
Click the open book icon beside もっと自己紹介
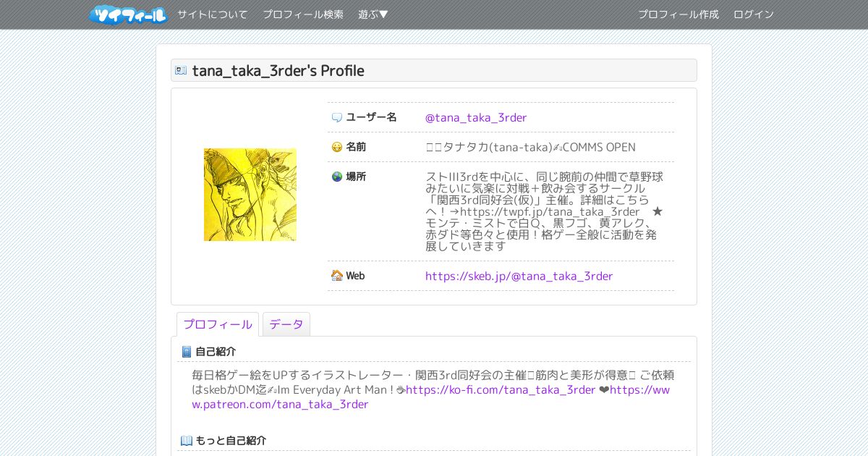[x=187, y=441]
